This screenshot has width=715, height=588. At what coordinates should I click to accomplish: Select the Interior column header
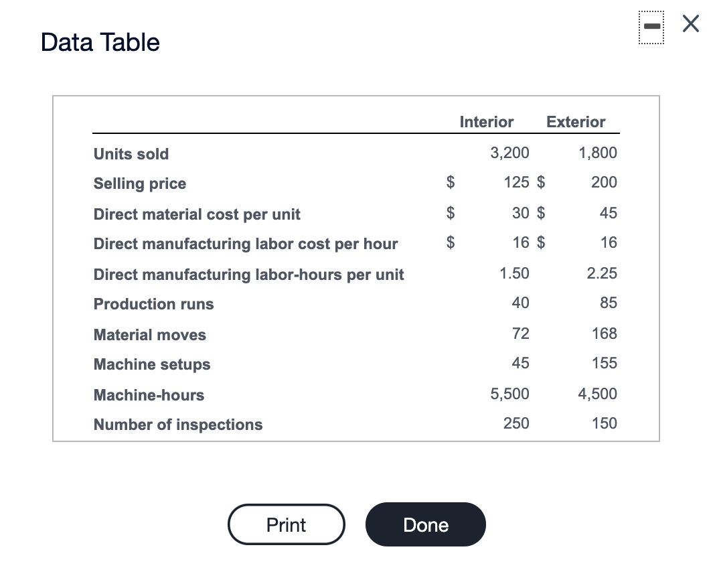(487, 122)
